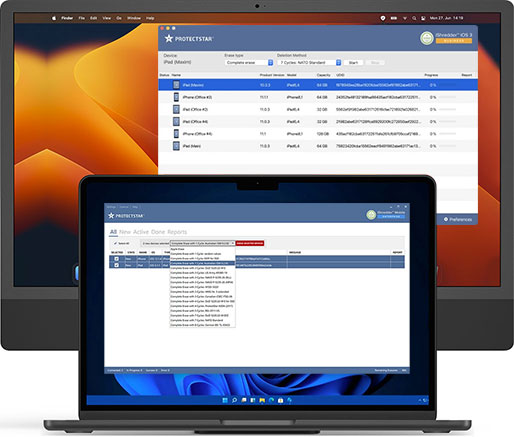Viewport: 514px width, 437px height.
Task: Open the Window menu in the macOS menu bar
Action: pos(134,18)
